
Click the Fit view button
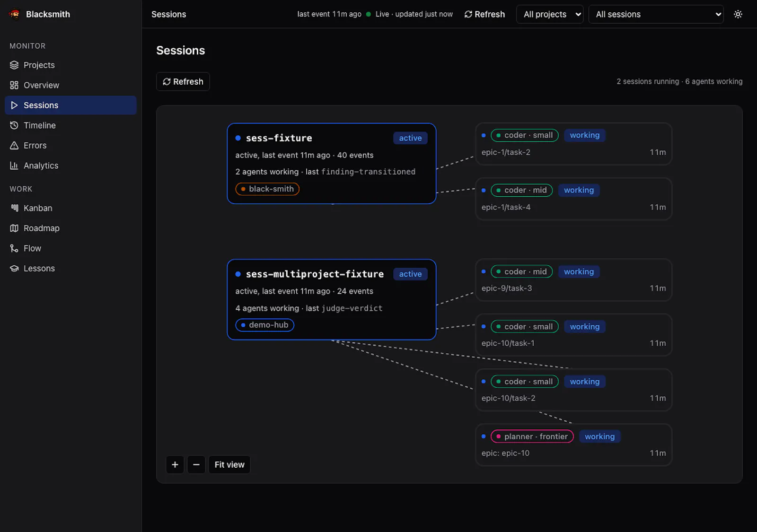click(229, 465)
